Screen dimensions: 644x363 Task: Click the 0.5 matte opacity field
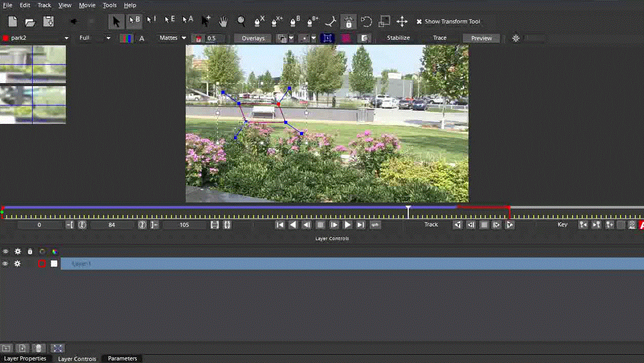point(216,38)
